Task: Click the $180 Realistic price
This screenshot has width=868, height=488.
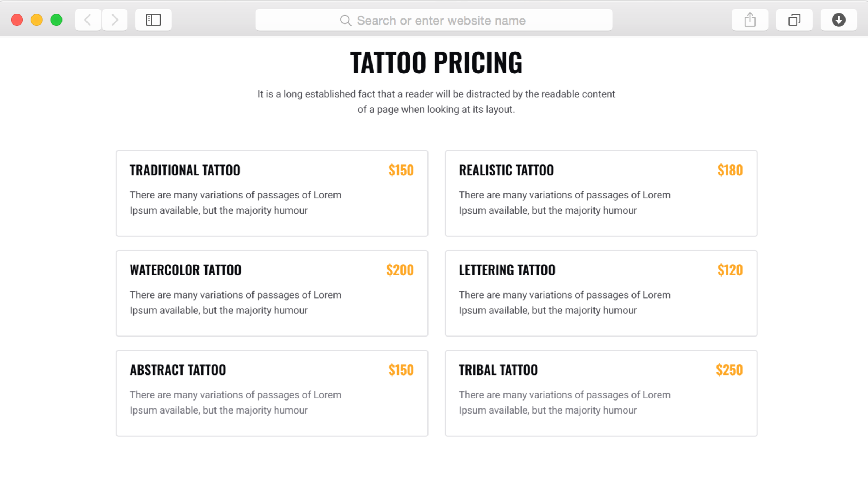Action: point(730,170)
